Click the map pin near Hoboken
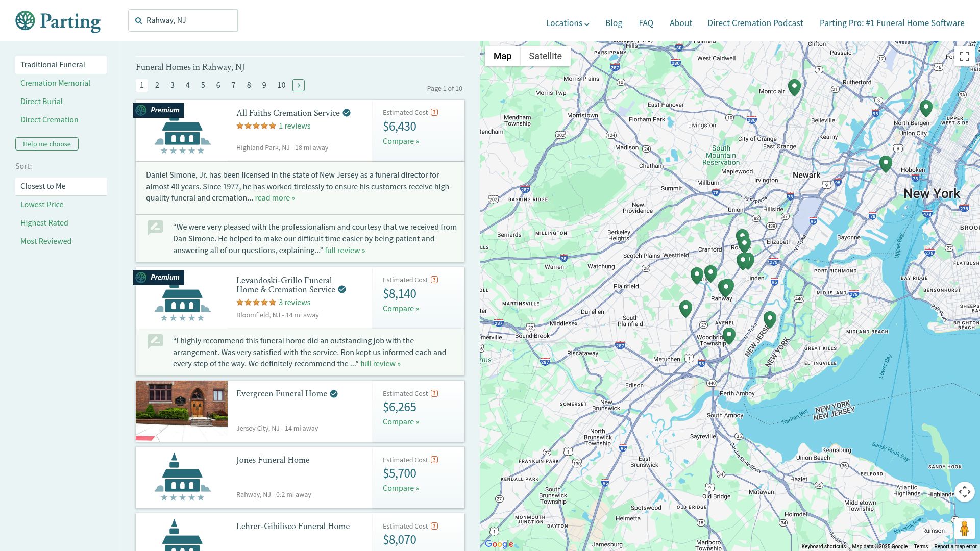The width and height of the screenshot is (980, 551). [886, 163]
